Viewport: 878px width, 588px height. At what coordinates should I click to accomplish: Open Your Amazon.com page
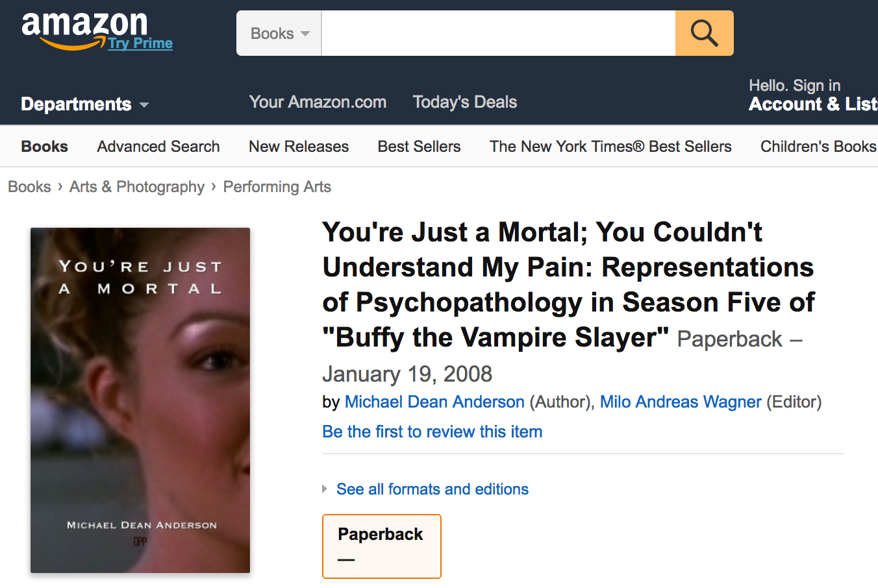pyautogui.click(x=318, y=102)
